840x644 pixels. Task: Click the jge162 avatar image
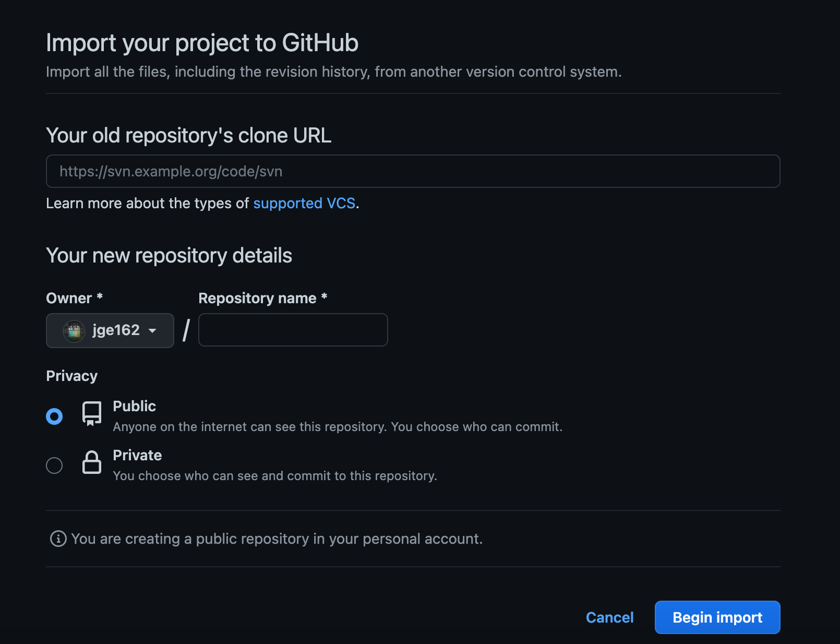click(x=74, y=330)
